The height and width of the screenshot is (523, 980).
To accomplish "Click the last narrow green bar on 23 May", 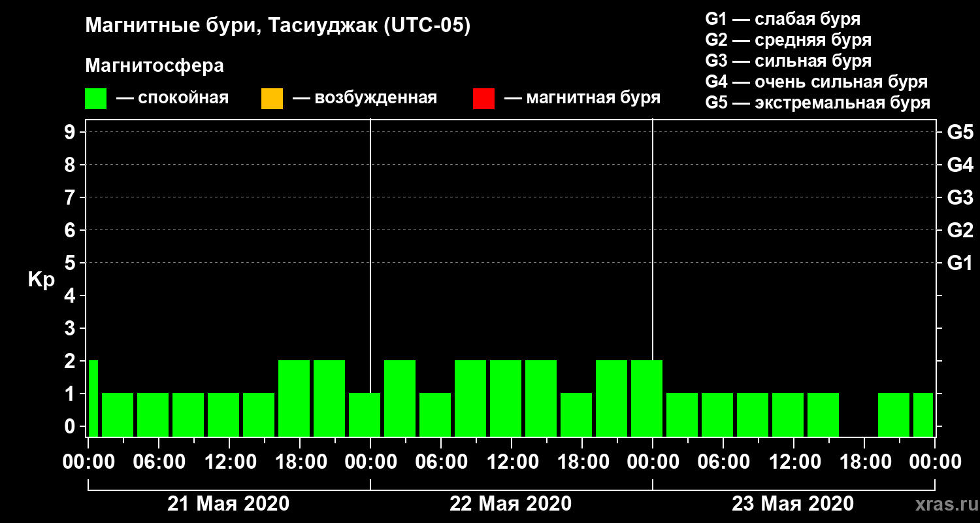I will (x=923, y=414).
